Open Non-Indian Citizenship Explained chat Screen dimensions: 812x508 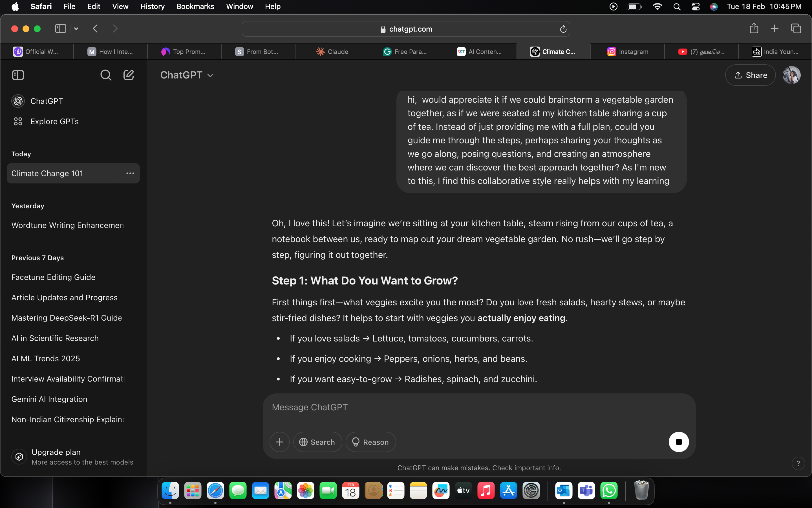73,420
